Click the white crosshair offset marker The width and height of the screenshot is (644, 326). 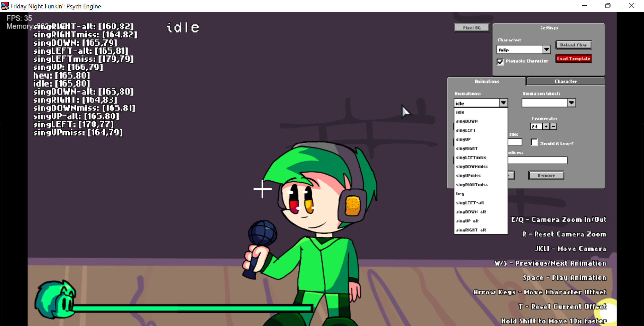[x=262, y=189]
